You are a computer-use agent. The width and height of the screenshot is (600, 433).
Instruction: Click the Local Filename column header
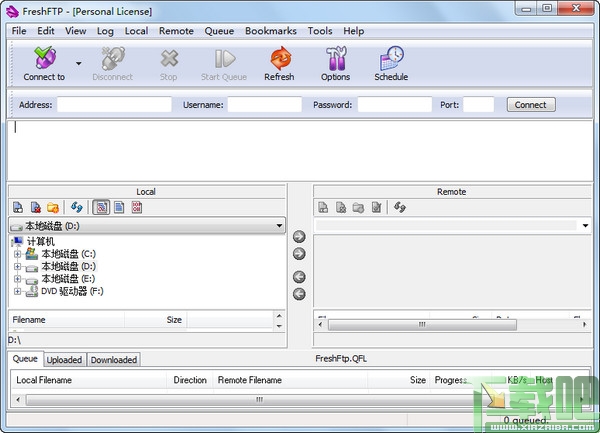(89, 380)
